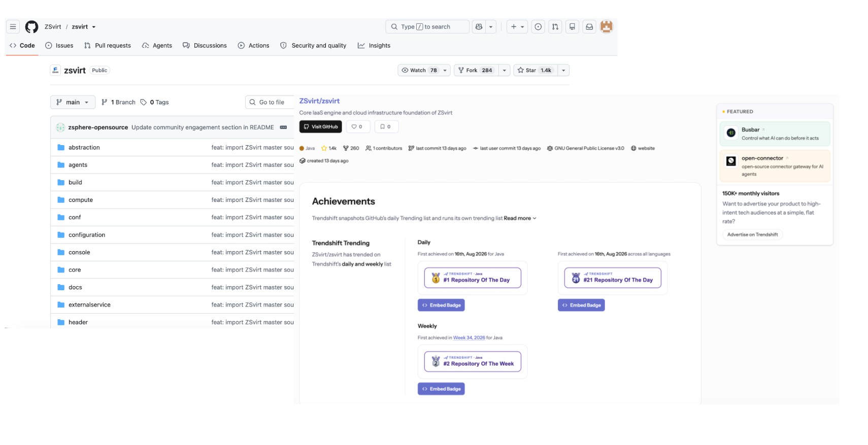Click the open-connector featured logo icon
This screenshot has height=445, width=868.
pyautogui.click(x=731, y=161)
